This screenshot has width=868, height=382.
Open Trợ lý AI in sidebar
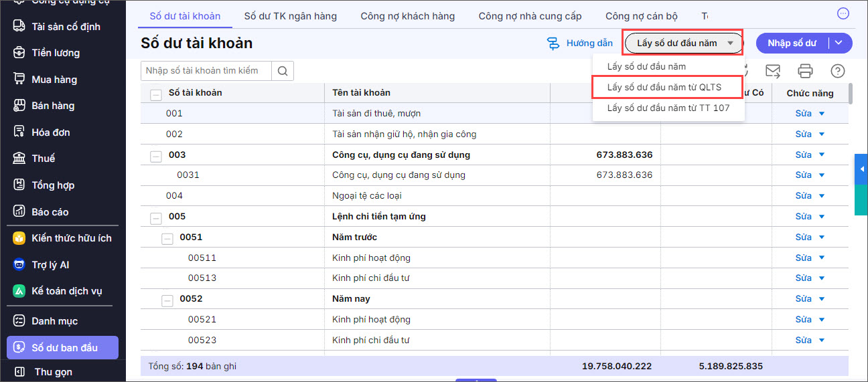50,265
